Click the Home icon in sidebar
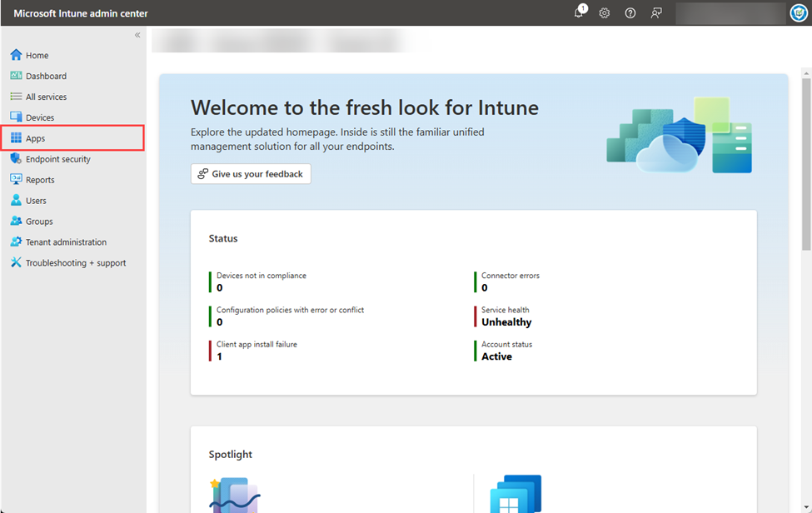The image size is (812, 513). [16, 55]
